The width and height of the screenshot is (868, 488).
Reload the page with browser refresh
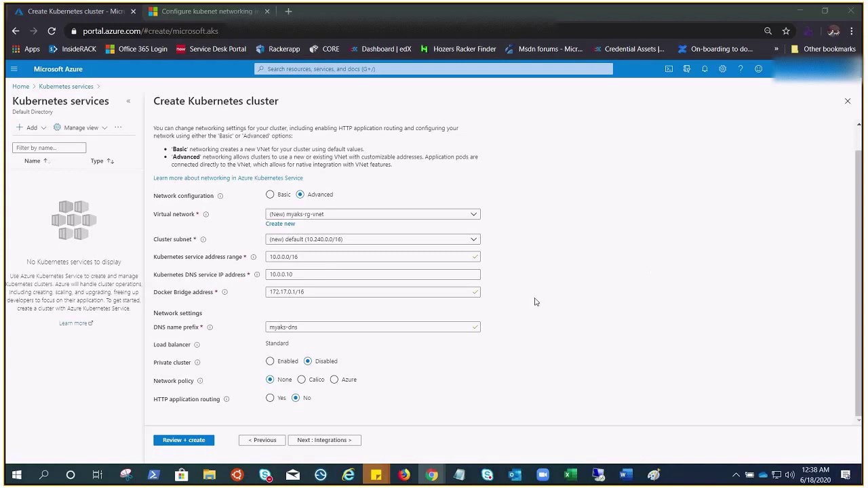(x=52, y=31)
